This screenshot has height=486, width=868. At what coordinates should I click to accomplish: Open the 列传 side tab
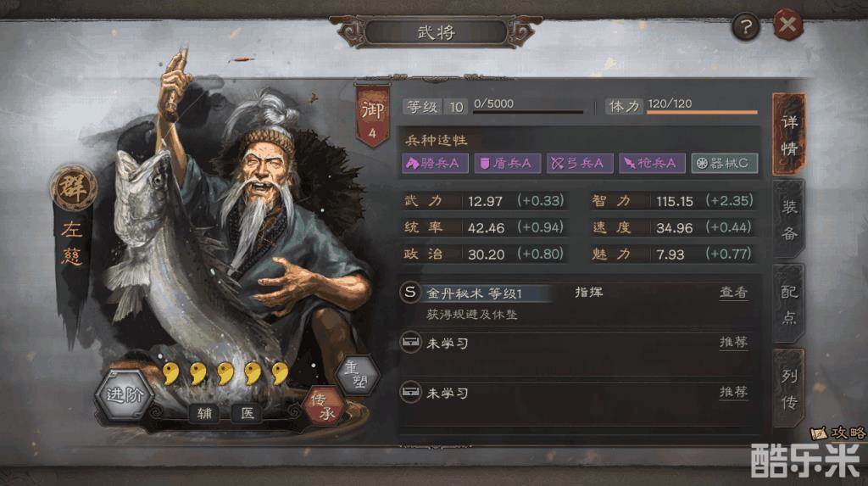tap(789, 388)
